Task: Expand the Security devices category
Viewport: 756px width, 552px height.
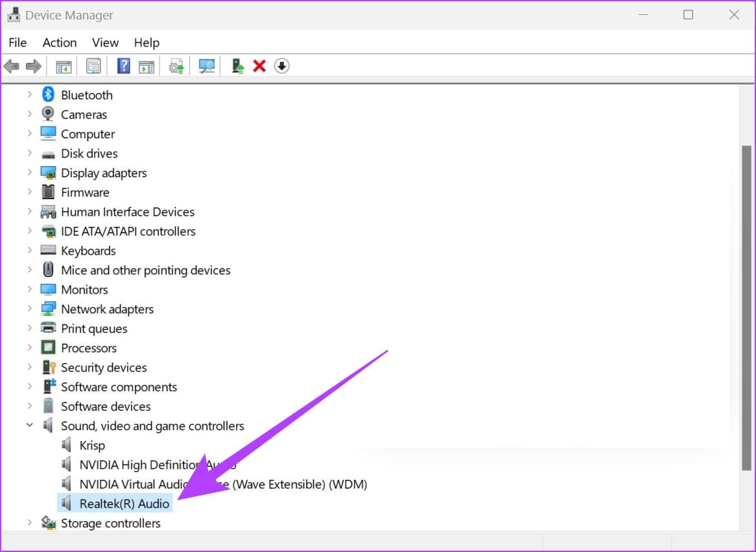Action: [x=29, y=366]
